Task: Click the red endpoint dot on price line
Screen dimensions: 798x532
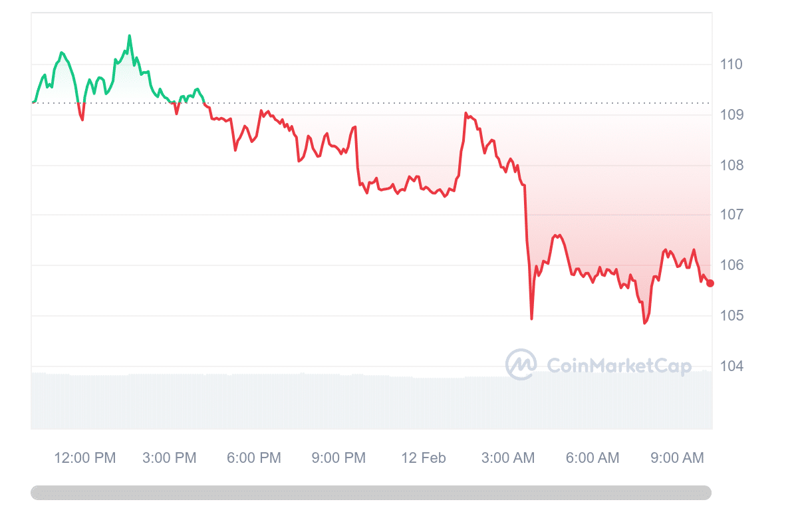Action: coord(710,283)
